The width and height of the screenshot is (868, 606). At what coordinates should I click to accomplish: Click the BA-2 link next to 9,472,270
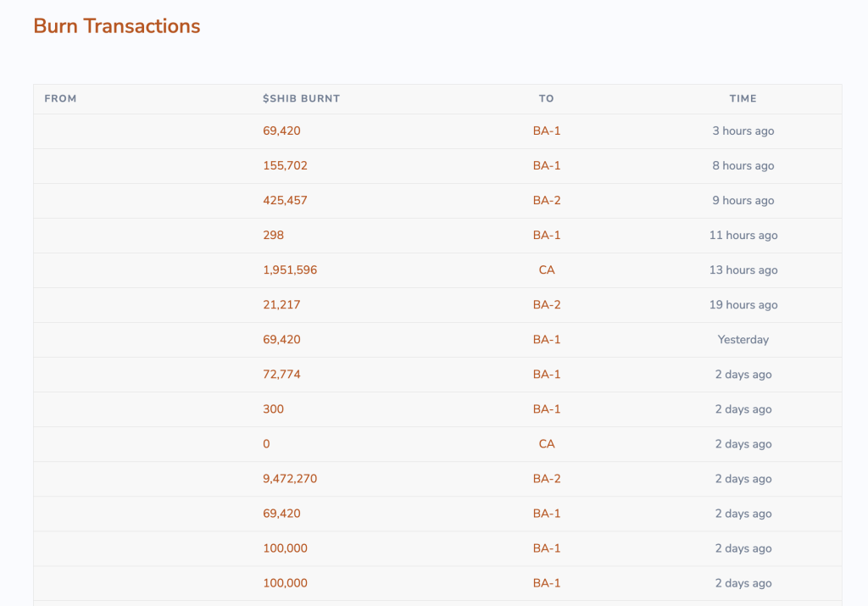[x=547, y=478]
